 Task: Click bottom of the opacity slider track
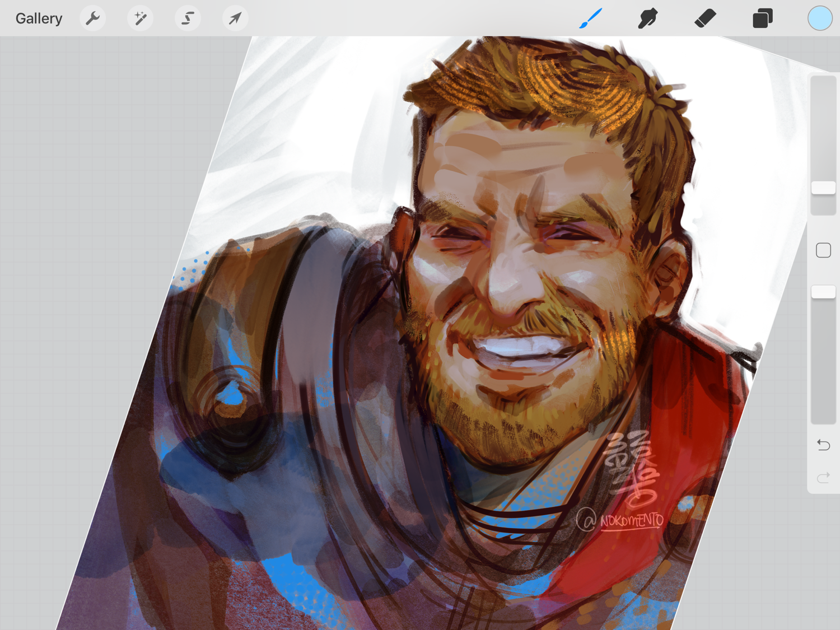click(x=823, y=417)
